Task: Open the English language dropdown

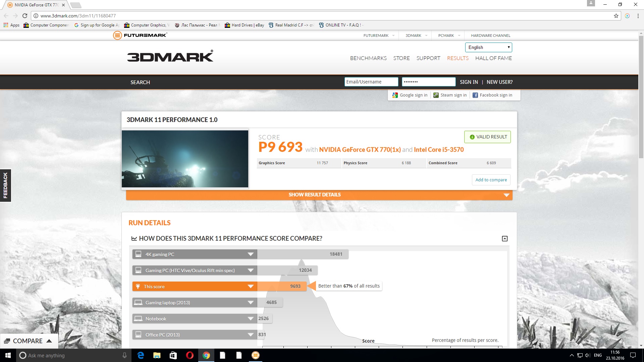Action: click(x=488, y=47)
